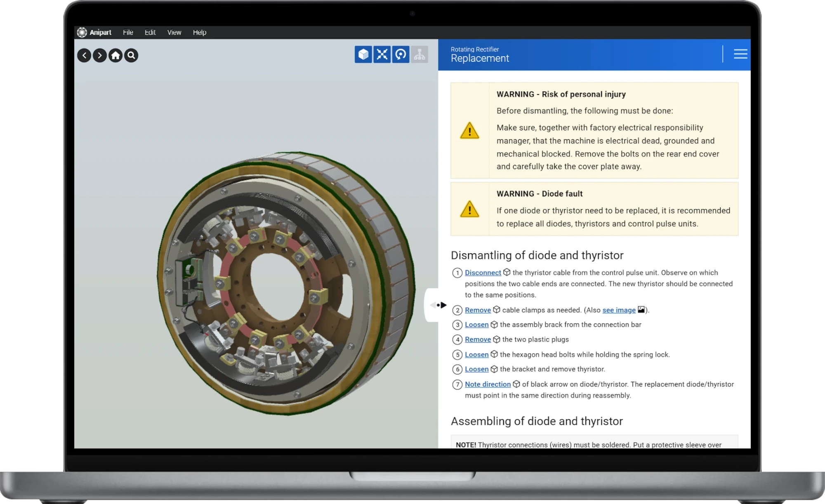Viewport: 825px width, 504px height.
Task: Click the Loosen link in step 5
Action: (476, 355)
